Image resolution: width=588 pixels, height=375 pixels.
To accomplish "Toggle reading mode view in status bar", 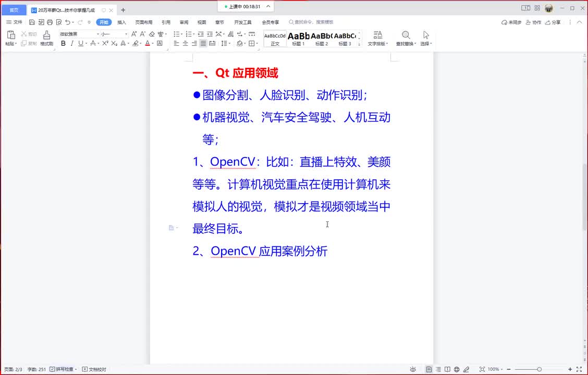I will pyautogui.click(x=447, y=369).
